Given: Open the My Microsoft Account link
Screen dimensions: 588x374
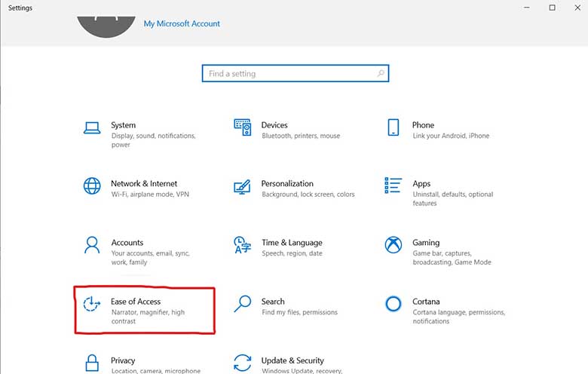Looking at the screenshot, I should (x=182, y=23).
